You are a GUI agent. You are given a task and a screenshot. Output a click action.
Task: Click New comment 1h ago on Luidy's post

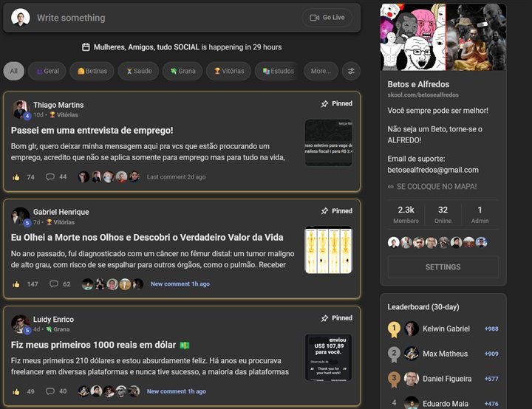click(177, 391)
